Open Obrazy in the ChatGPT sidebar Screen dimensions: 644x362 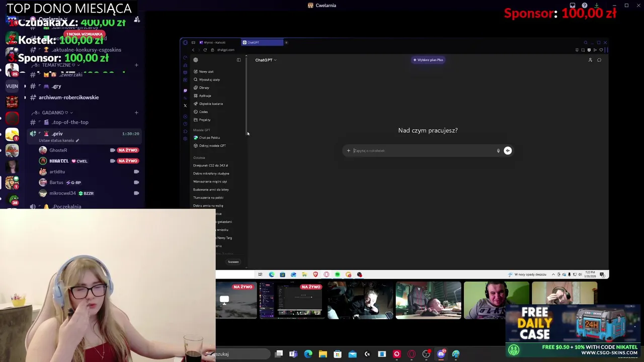(201, 87)
